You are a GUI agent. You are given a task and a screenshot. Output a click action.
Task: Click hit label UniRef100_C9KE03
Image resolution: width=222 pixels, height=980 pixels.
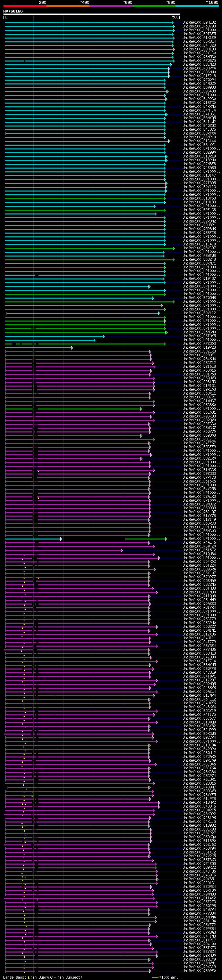point(199,389)
